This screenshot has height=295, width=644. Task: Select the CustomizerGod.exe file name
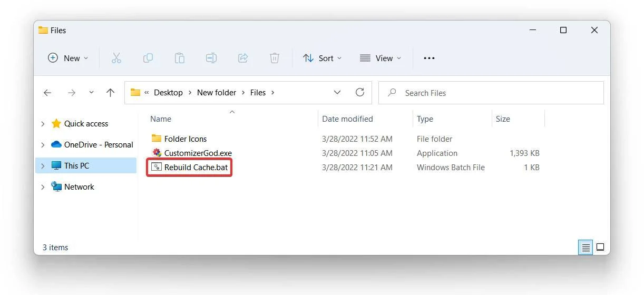coord(198,153)
